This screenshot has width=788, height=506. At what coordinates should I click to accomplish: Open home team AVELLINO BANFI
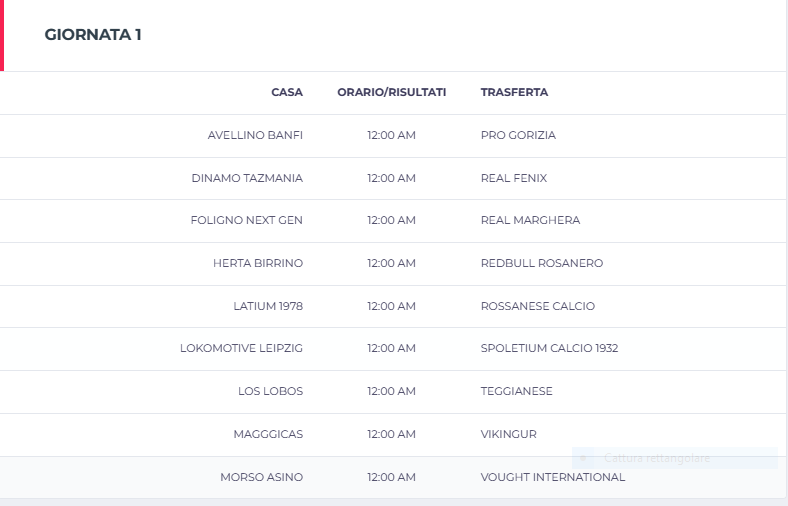coord(255,135)
